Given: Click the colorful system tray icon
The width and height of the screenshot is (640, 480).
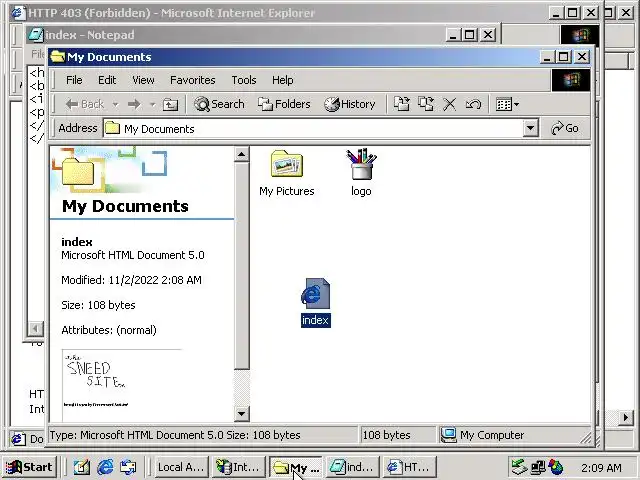Looking at the screenshot, I should coord(556,467).
